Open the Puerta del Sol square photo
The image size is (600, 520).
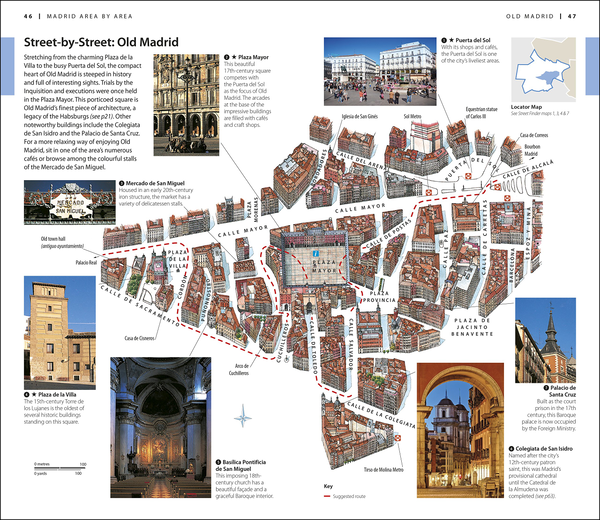pyautogui.click(x=380, y=72)
